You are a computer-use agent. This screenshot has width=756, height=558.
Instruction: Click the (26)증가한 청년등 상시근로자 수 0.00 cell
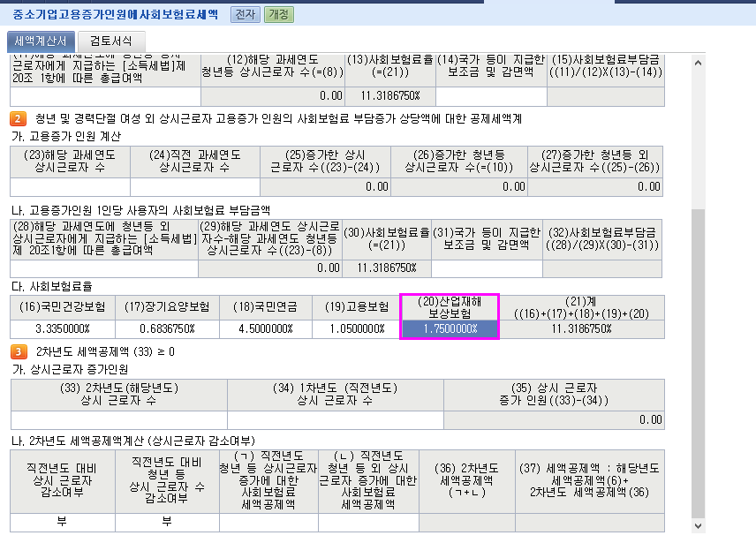click(x=459, y=187)
